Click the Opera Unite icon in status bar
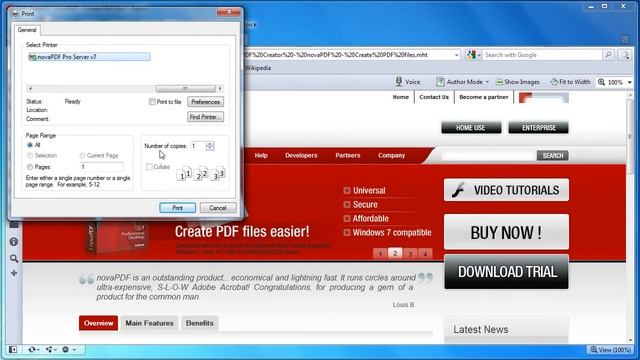Viewport: 640px width, 360px height. (49, 349)
